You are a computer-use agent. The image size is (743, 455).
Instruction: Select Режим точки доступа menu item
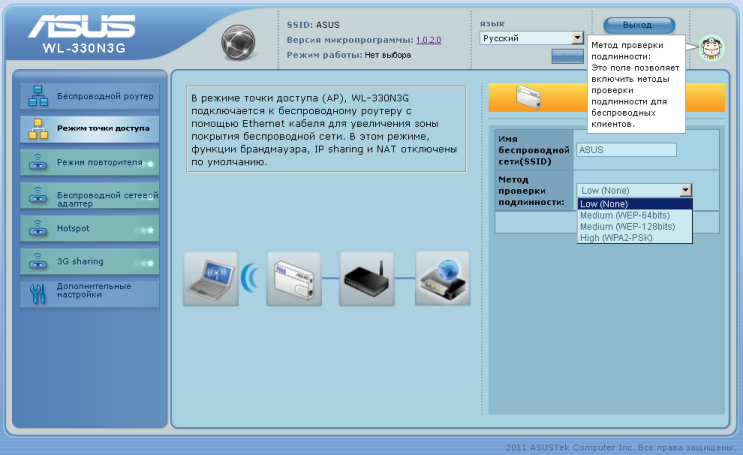[90, 129]
